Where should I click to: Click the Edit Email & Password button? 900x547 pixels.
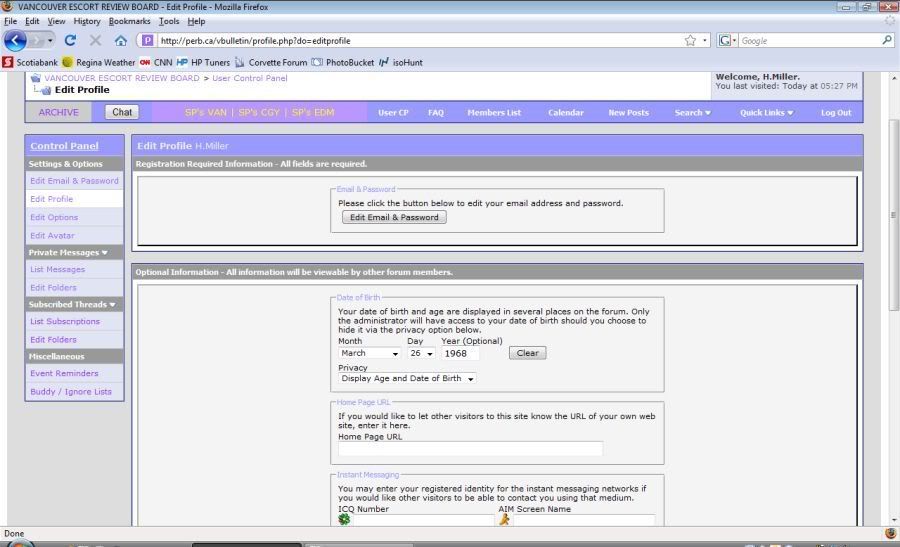[394, 217]
